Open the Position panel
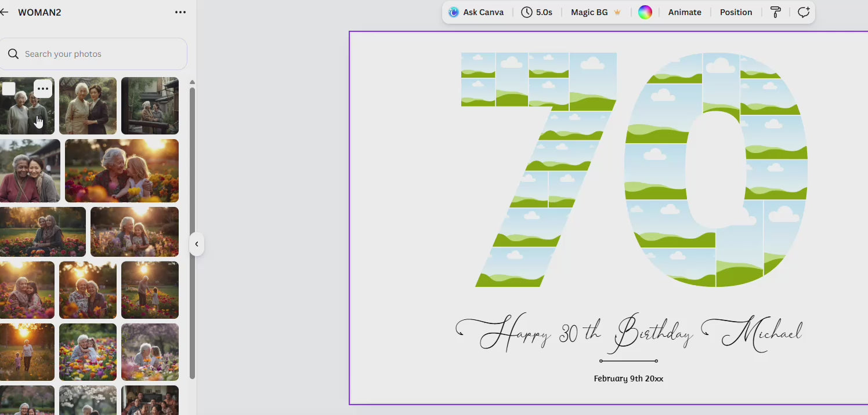 pos(736,12)
